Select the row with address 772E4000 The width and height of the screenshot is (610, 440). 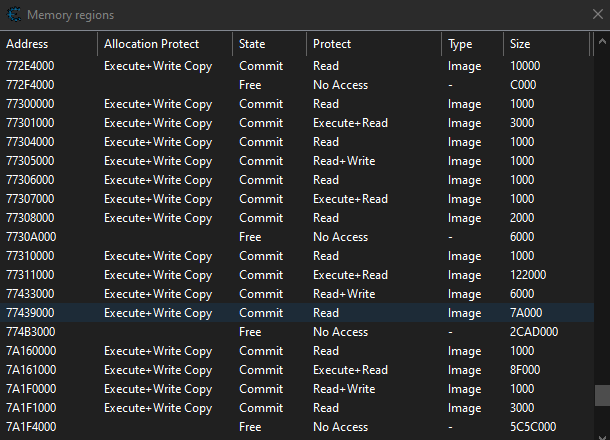(x=30, y=66)
